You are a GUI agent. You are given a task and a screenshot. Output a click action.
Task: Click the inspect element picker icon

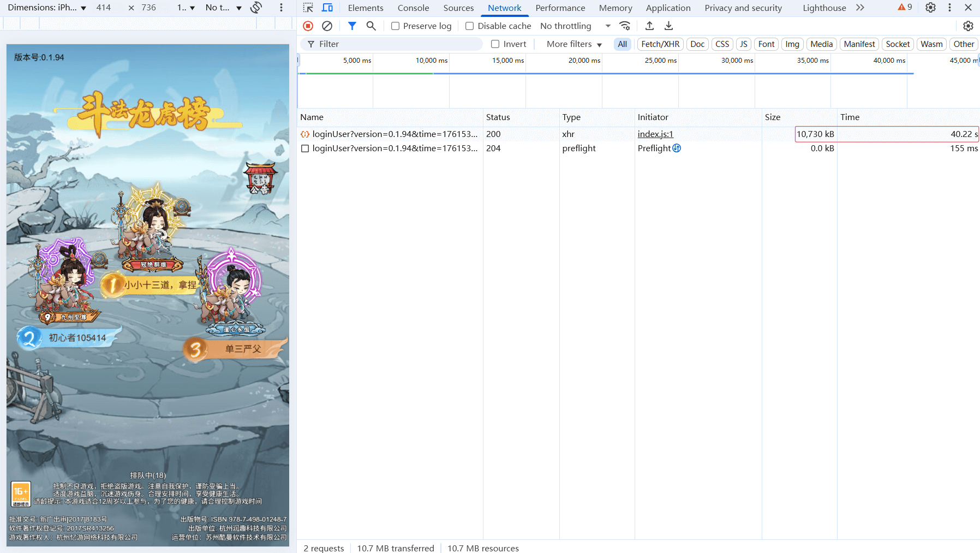pyautogui.click(x=308, y=8)
